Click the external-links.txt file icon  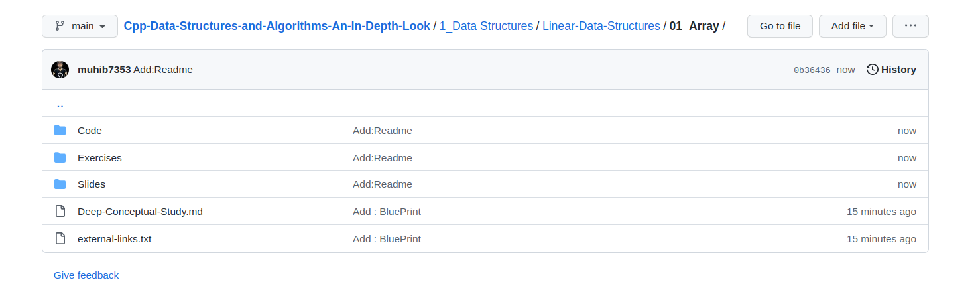(x=60, y=238)
